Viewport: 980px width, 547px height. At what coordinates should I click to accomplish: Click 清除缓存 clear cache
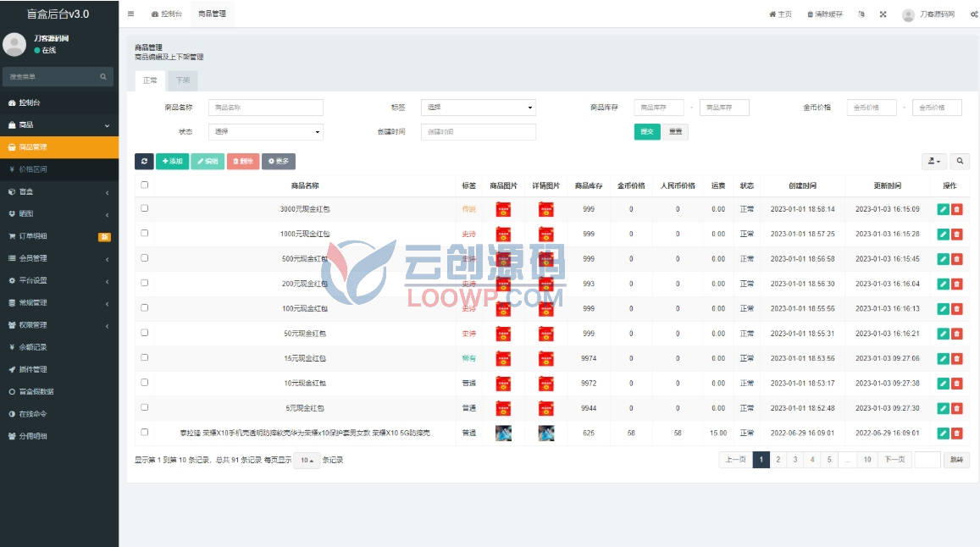tap(824, 14)
